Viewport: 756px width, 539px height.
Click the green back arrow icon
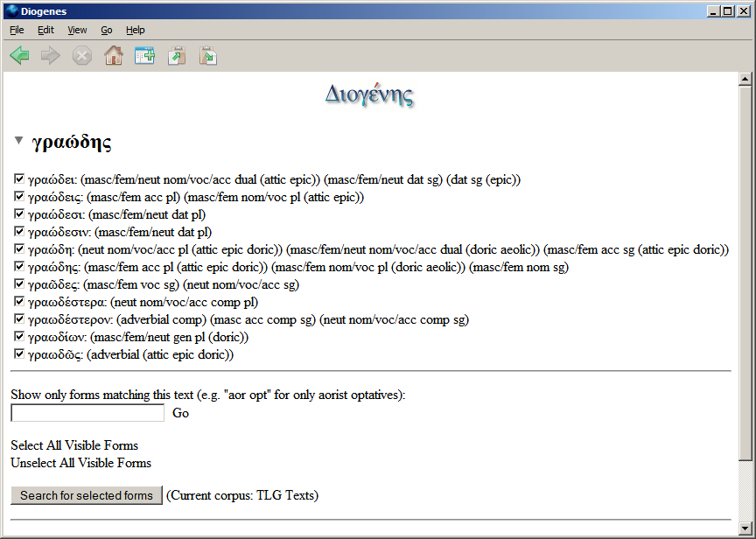[20, 56]
